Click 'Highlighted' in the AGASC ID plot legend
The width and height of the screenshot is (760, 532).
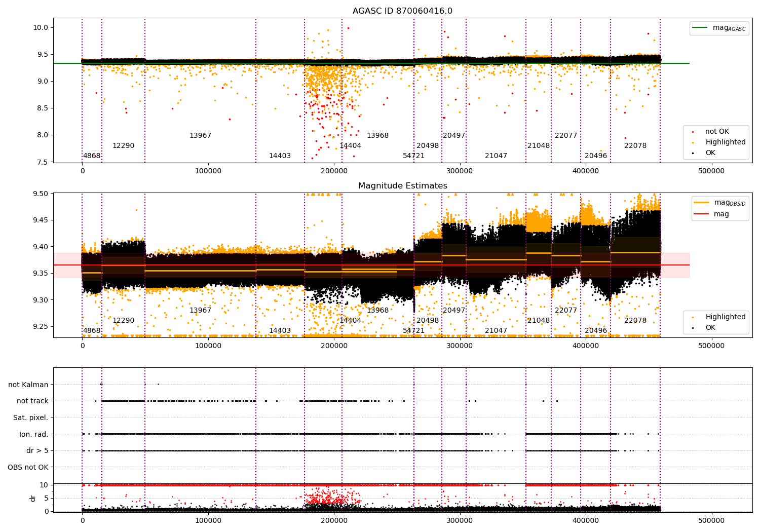(726, 142)
